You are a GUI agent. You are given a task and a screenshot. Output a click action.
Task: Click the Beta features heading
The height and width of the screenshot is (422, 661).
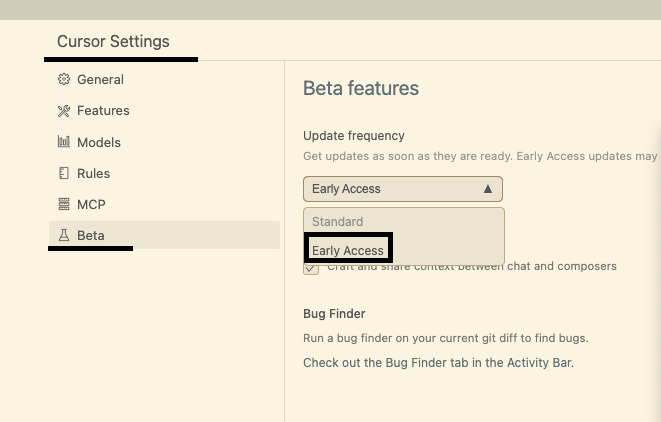pos(361,89)
